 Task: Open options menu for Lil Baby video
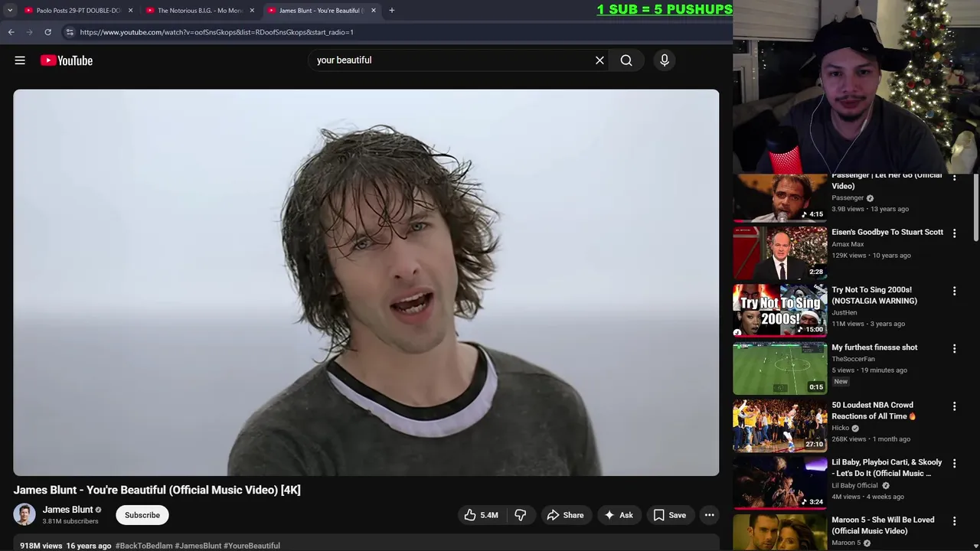(x=954, y=463)
